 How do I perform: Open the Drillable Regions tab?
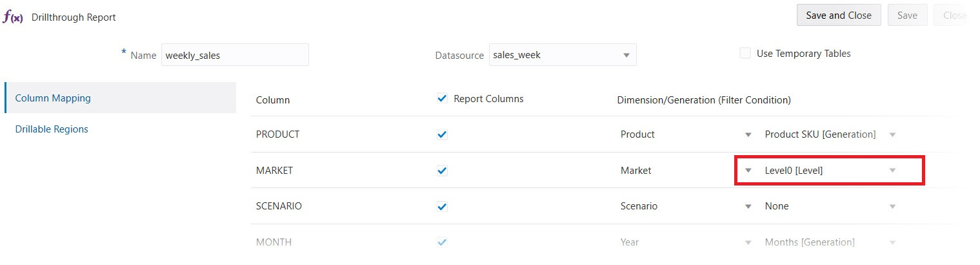point(52,129)
